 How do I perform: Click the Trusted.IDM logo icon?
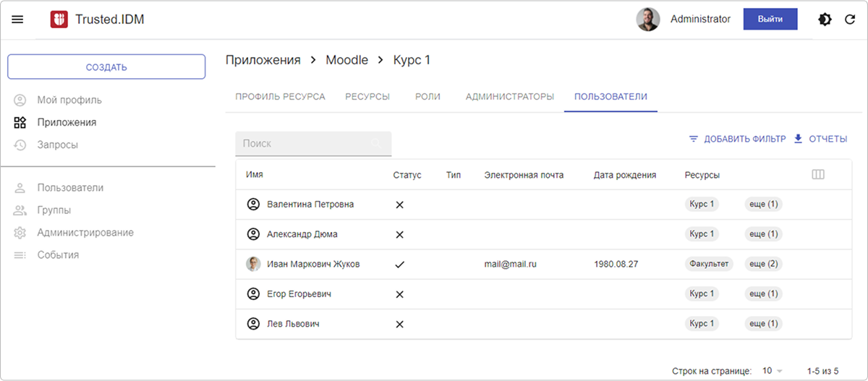coord(59,20)
